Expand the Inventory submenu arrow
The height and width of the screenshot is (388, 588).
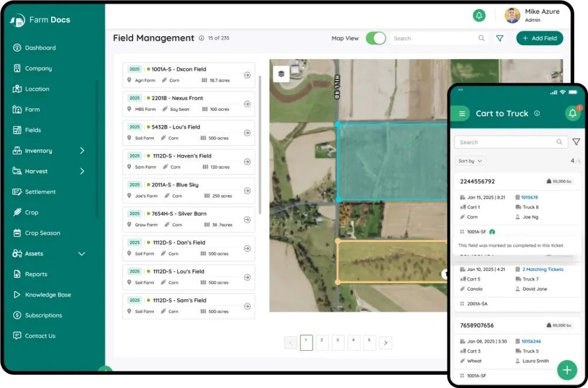click(x=82, y=150)
